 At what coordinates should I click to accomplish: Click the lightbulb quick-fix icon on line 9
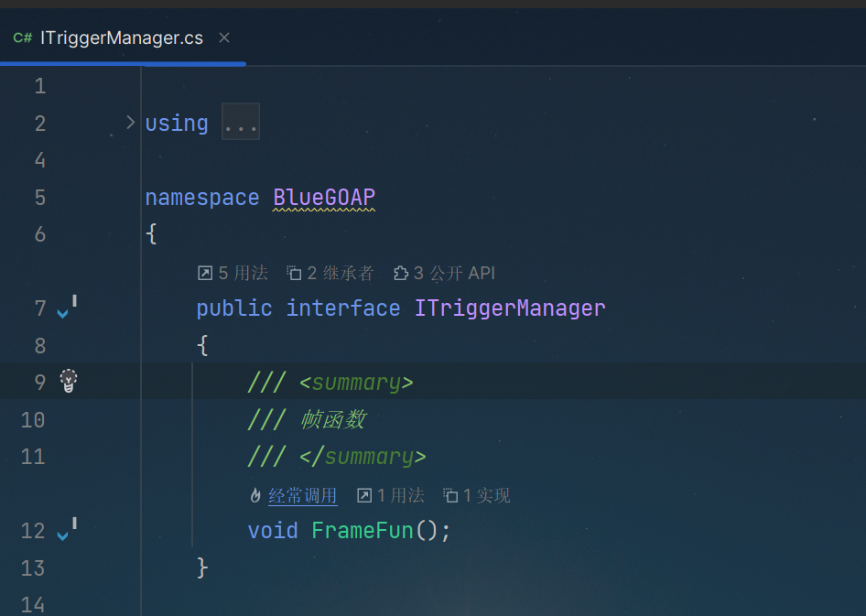coord(69,381)
